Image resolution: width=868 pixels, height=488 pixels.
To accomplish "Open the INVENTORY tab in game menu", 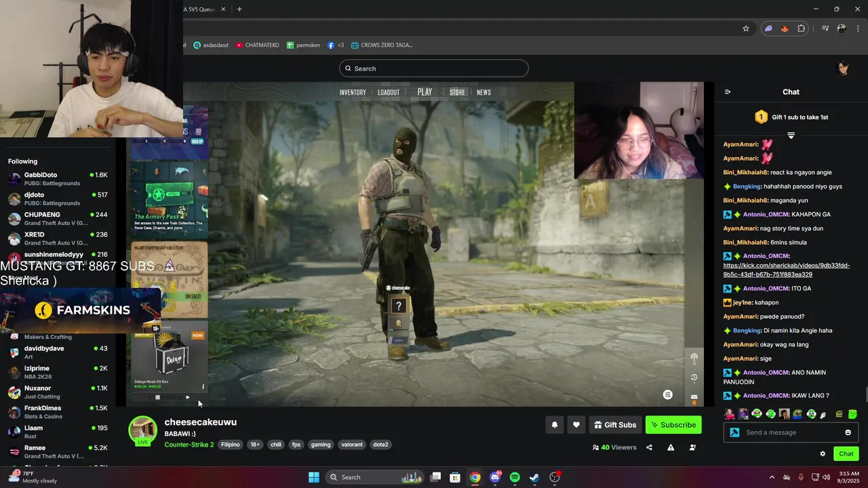I will (353, 92).
